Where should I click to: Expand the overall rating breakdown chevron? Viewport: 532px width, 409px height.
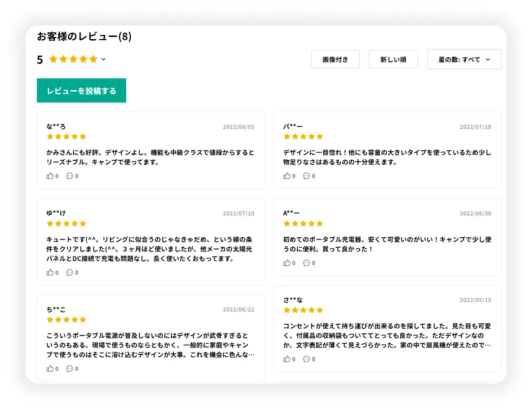coord(103,59)
